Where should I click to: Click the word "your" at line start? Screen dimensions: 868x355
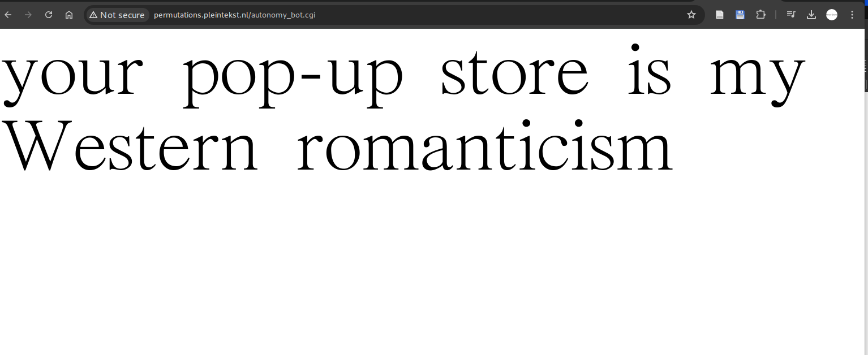coord(71,76)
